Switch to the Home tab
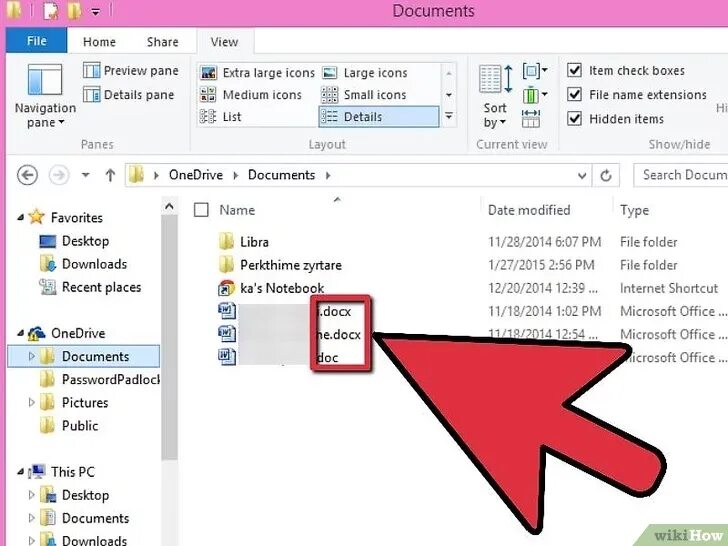 [x=99, y=42]
